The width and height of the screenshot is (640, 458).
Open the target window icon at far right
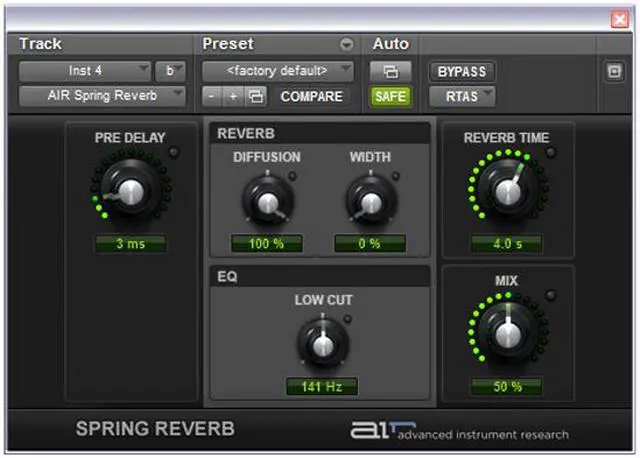[x=614, y=71]
